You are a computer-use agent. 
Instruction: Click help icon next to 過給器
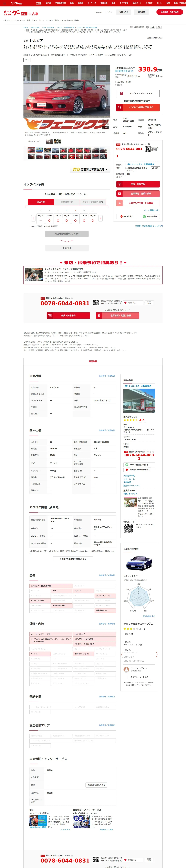coord(81,471)
